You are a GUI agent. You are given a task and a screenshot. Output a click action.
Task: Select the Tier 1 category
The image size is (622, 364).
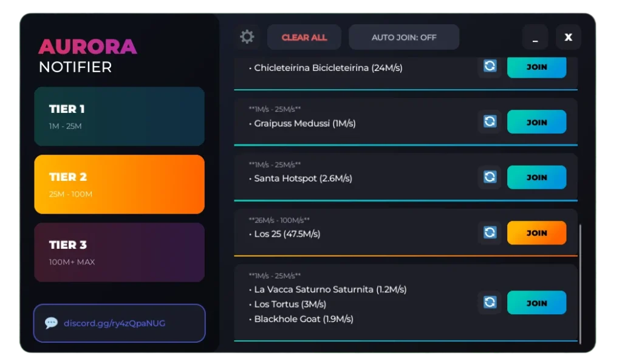tap(119, 116)
